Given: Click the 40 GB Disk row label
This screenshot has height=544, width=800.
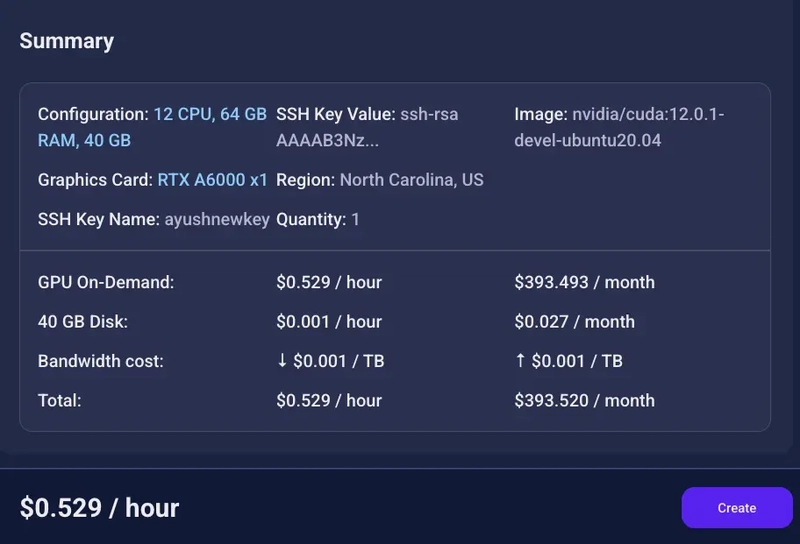Looking at the screenshot, I should point(83,322).
